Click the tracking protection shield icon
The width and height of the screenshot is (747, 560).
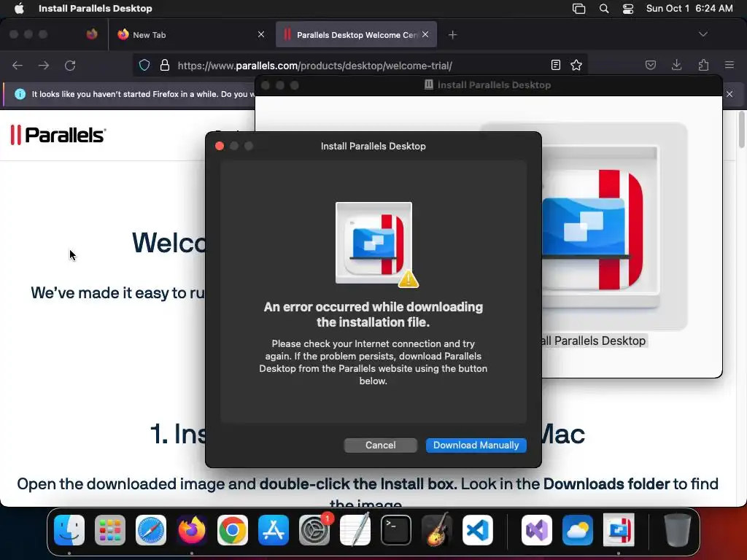coord(144,65)
